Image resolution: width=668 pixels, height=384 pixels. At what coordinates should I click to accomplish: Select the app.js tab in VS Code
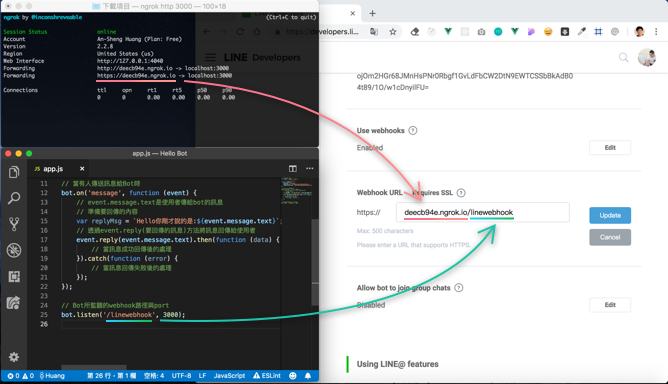point(53,169)
